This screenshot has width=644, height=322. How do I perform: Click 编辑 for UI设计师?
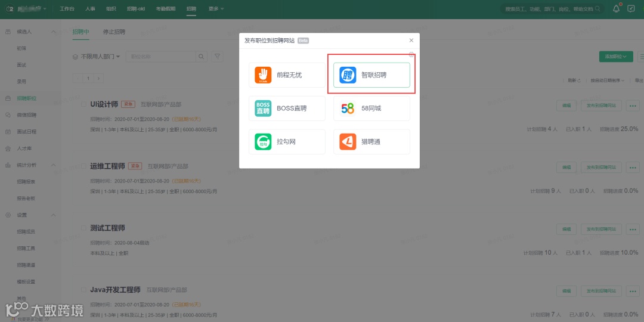click(566, 106)
